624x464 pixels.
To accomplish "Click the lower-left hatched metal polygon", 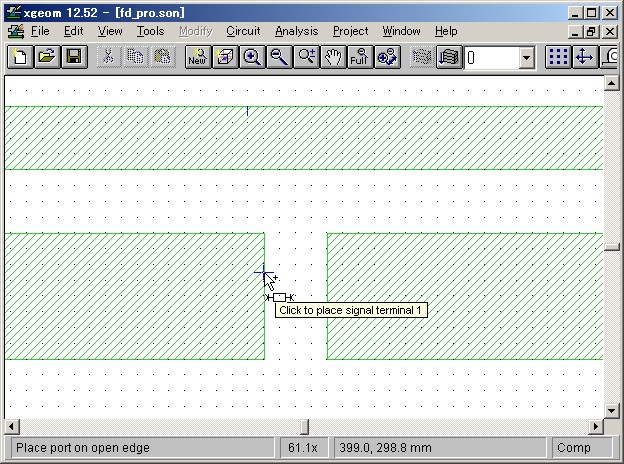I will [x=135, y=296].
